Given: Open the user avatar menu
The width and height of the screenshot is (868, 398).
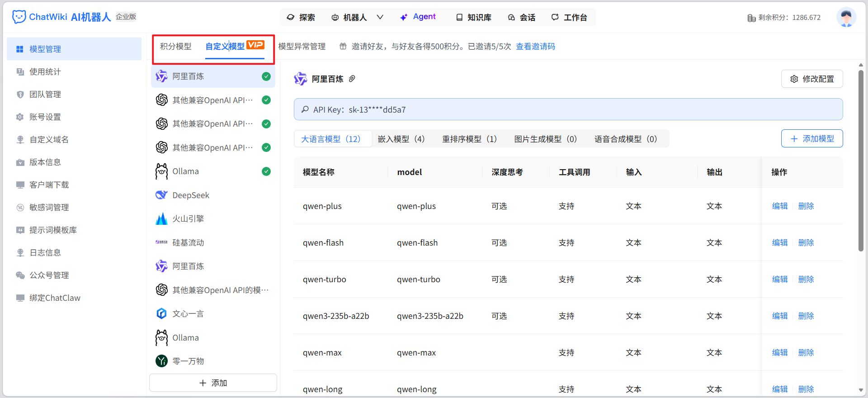Looking at the screenshot, I should click(x=846, y=17).
